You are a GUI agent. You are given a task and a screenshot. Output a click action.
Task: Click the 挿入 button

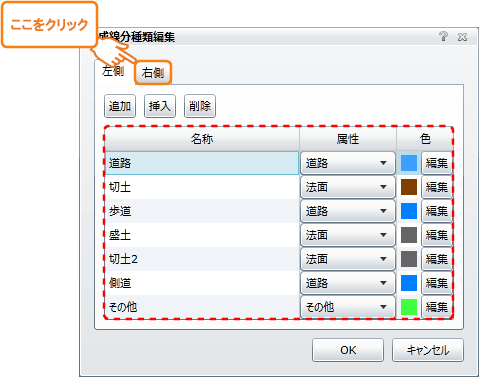tap(160, 106)
